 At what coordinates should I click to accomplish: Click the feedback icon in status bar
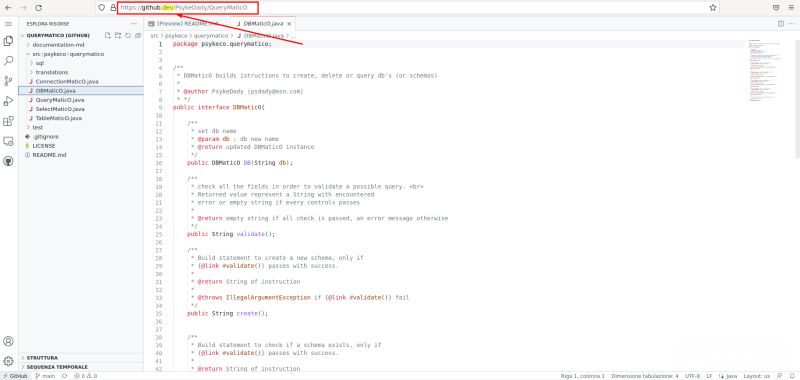tap(779, 376)
